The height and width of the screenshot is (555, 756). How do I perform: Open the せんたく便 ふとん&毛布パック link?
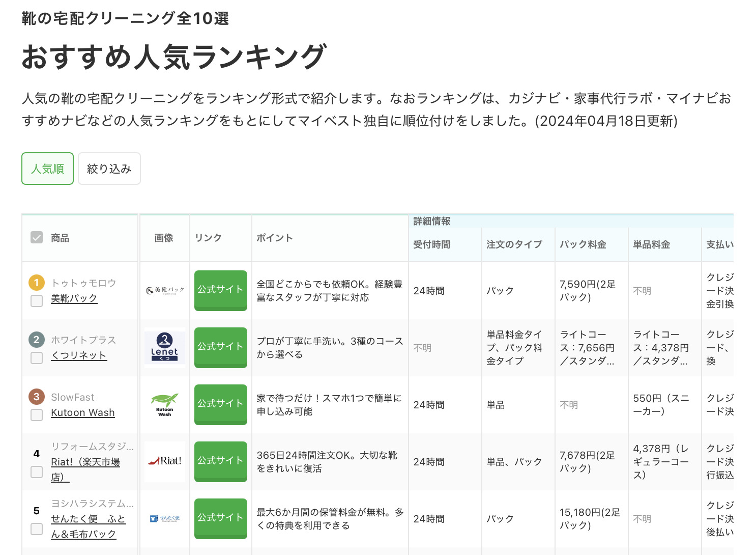(88, 526)
